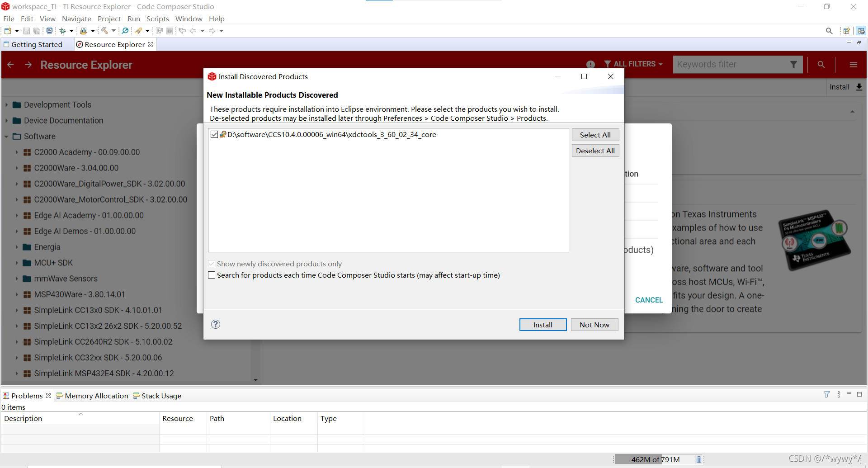The height and width of the screenshot is (468, 868).
Task: Open the hamburger menu in Resource Explorer
Action: 854,65
